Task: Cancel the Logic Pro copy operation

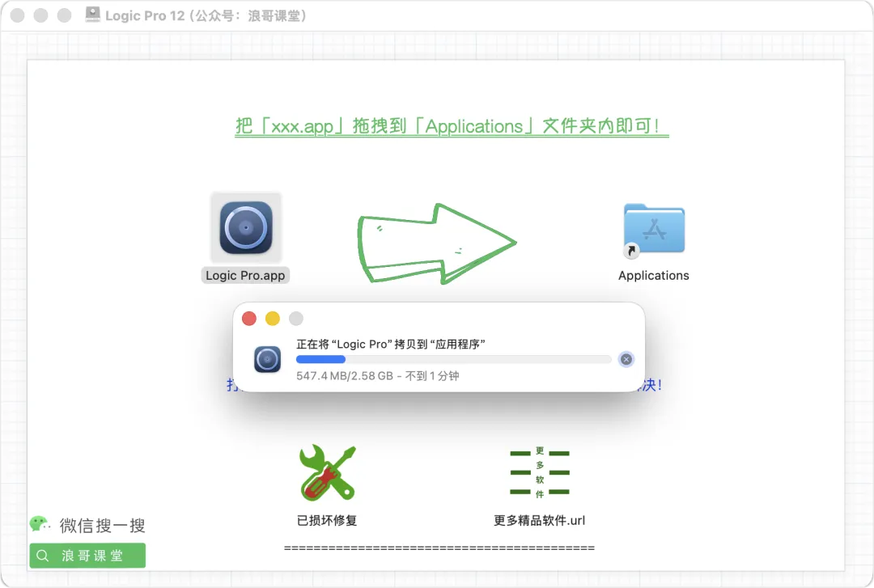Action: 626,359
